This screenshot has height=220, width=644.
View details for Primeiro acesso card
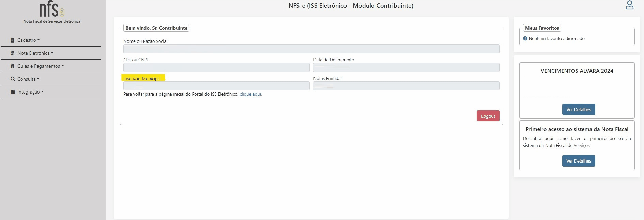click(x=578, y=161)
